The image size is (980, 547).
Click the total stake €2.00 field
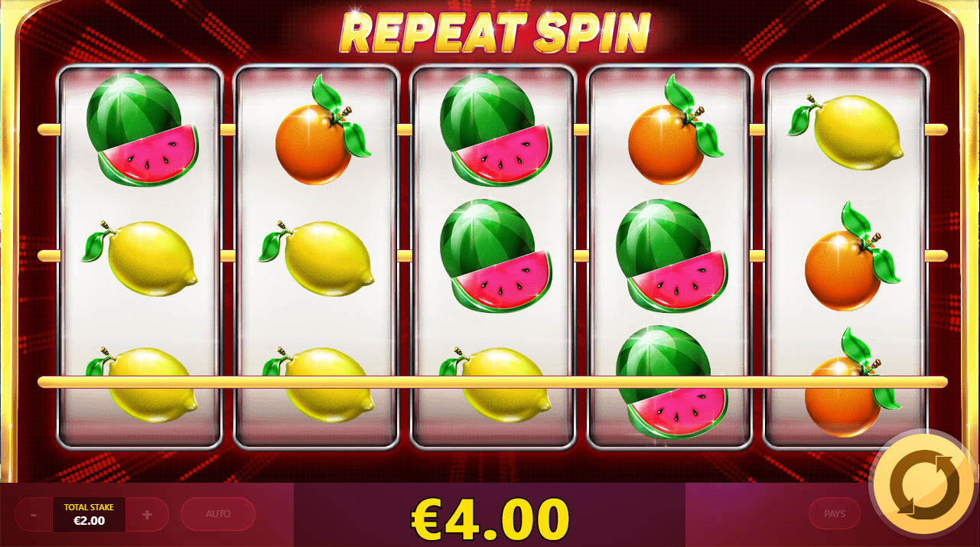click(89, 515)
